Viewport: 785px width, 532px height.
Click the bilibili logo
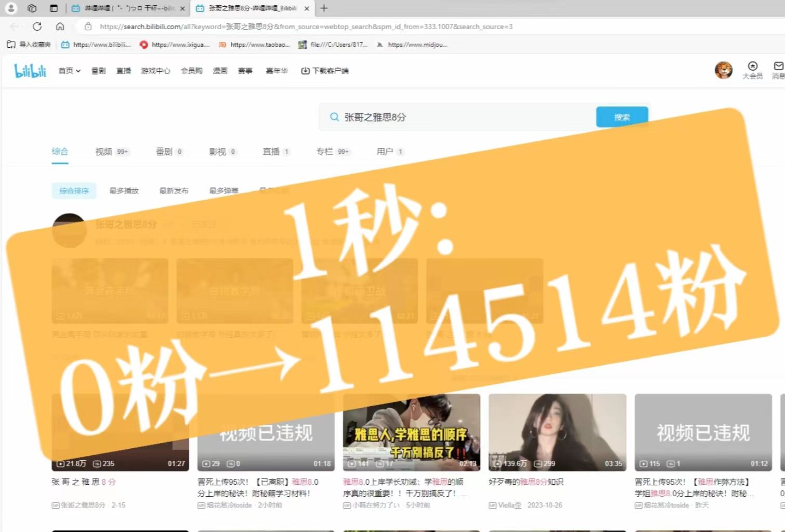[30, 71]
